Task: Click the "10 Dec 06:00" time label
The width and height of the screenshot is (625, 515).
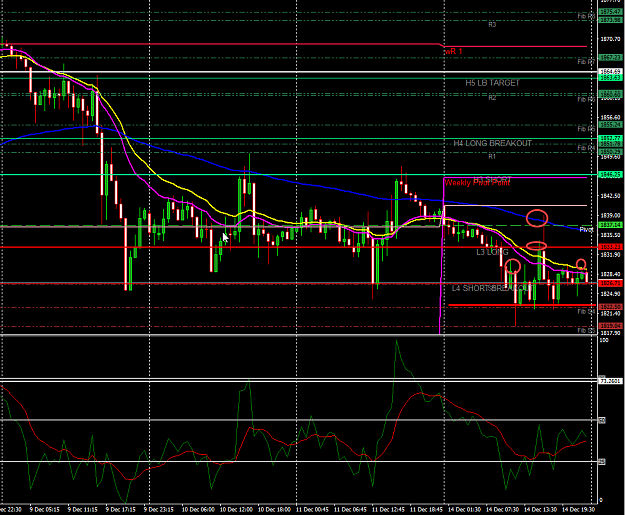Action: [x=198, y=509]
